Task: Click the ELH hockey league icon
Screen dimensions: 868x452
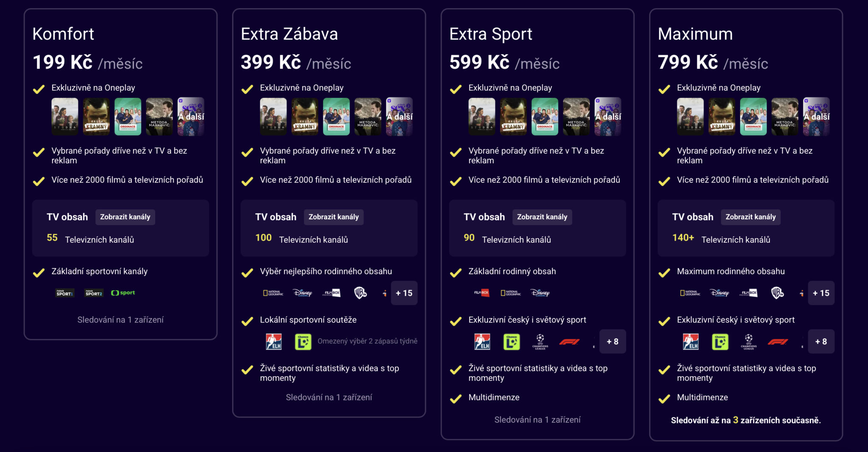Action: (274, 341)
